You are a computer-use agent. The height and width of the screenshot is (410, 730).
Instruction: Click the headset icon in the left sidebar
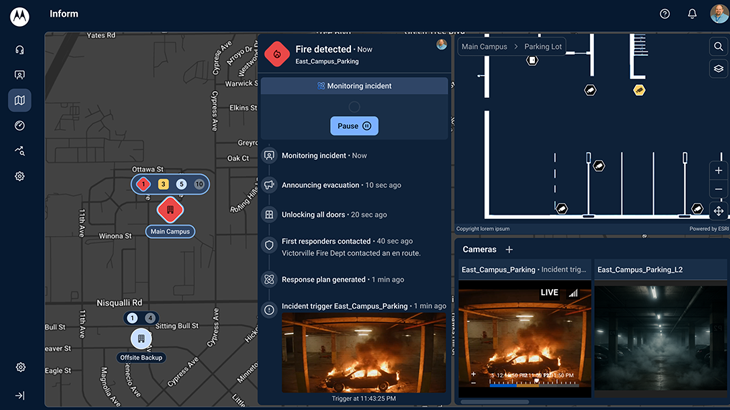20,50
